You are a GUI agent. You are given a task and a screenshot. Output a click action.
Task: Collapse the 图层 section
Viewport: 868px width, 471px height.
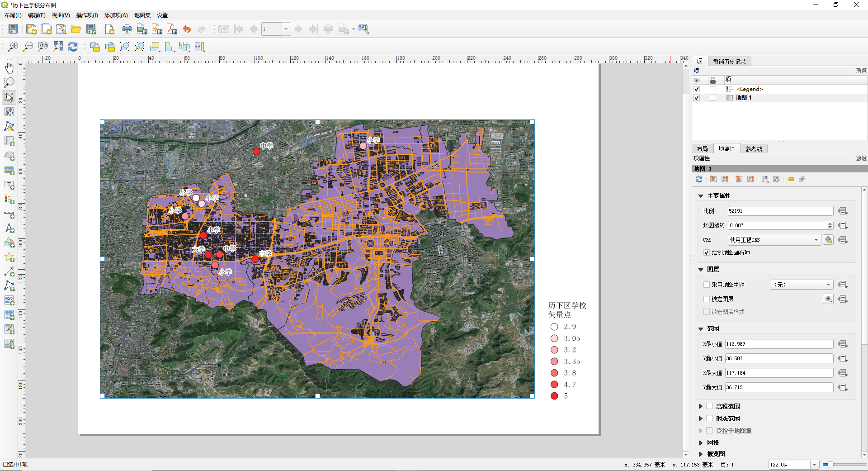701,270
